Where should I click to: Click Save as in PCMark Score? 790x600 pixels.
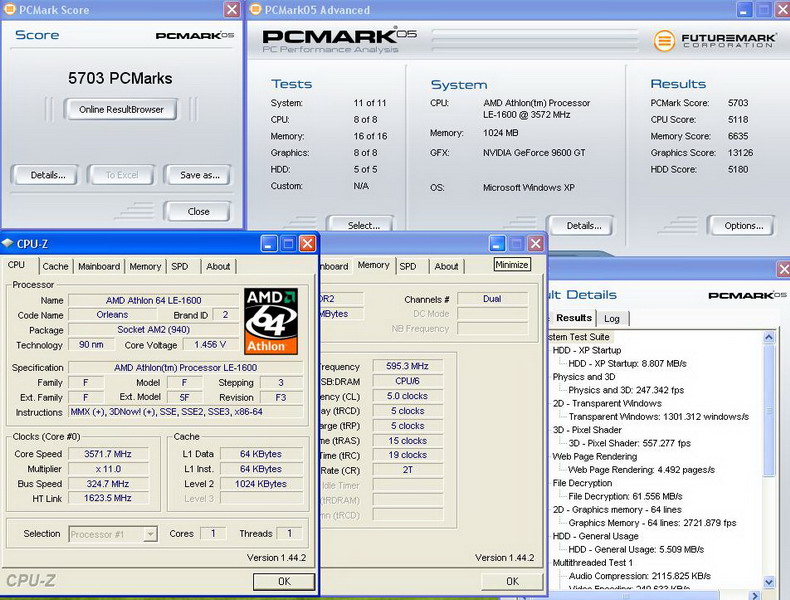[198, 175]
